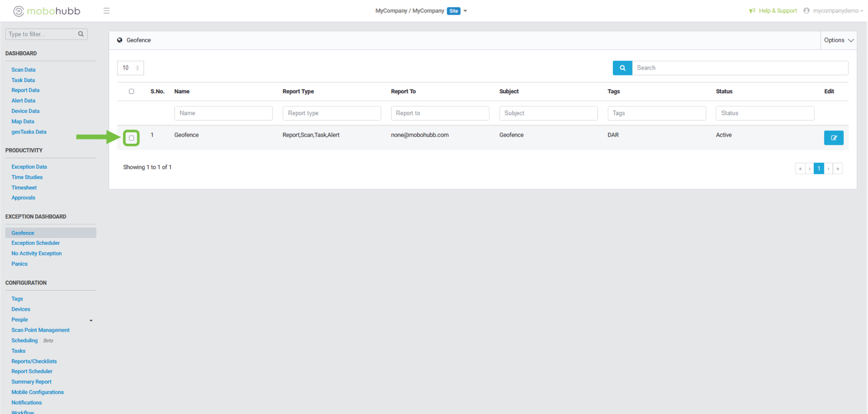Check the Geofence row checkbox
This screenshot has height=414, width=868.
click(131, 138)
